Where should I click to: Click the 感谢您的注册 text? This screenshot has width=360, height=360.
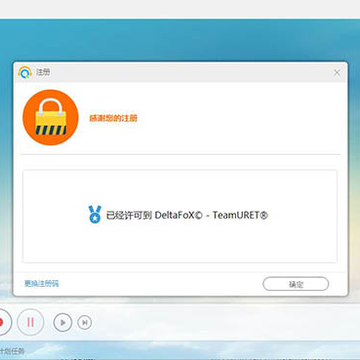(113, 118)
